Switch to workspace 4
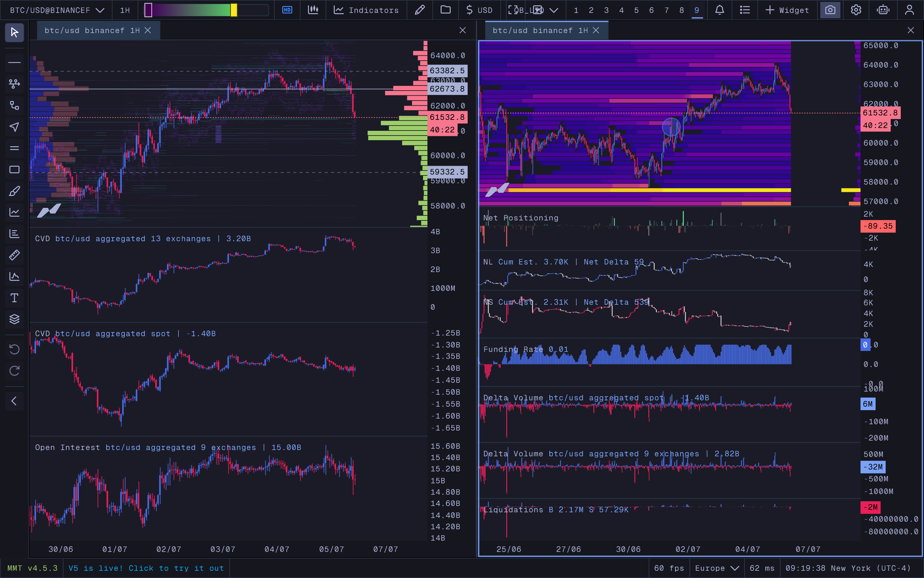Screen dimensions: 924x578 tap(621, 10)
